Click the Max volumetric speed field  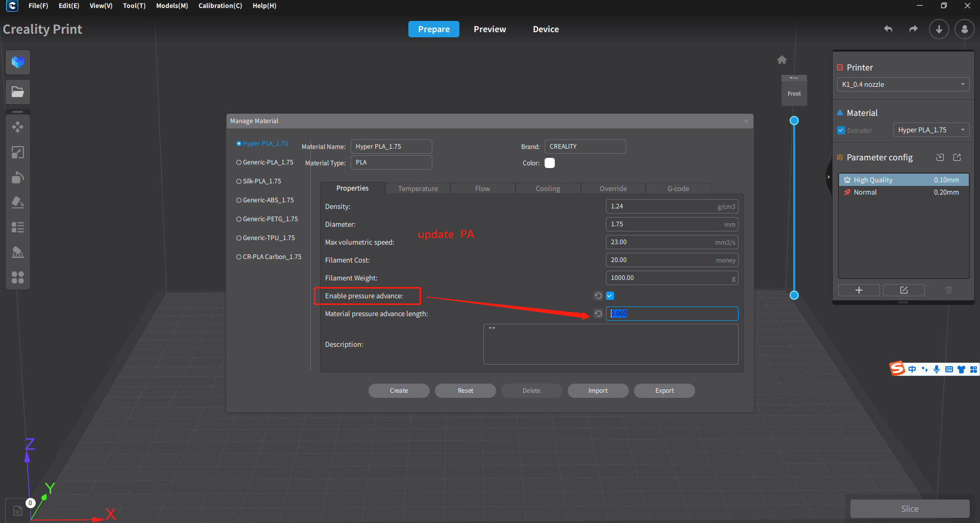[x=672, y=242]
